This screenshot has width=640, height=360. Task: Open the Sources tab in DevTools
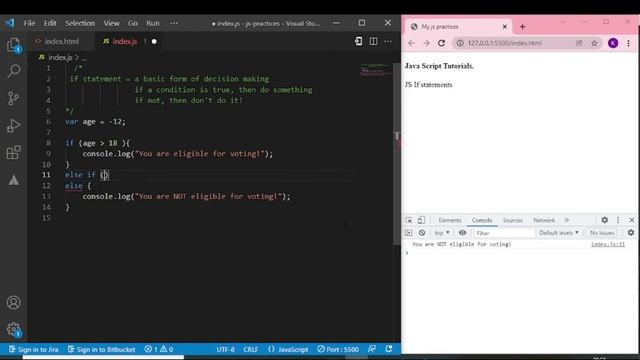tap(513, 220)
